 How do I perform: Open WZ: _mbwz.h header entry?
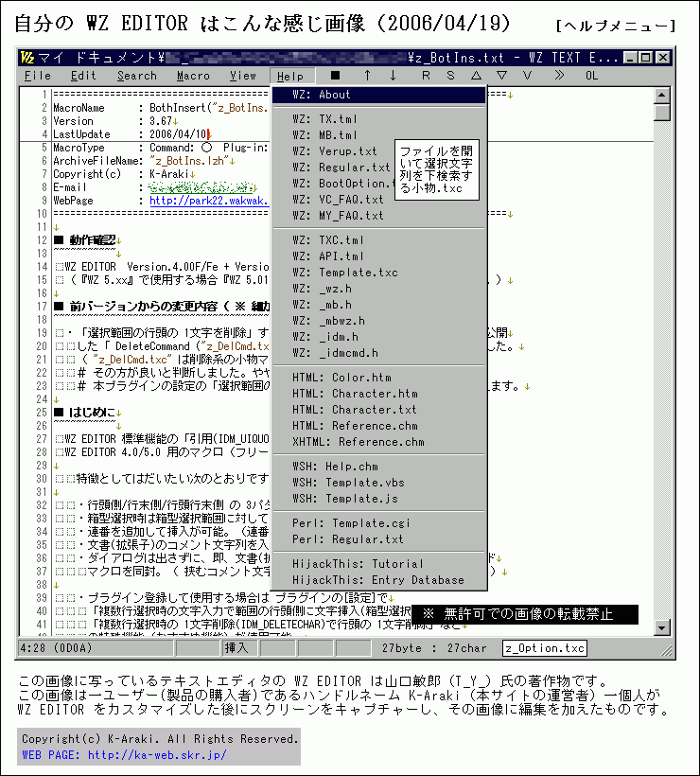click(x=379, y=321)
